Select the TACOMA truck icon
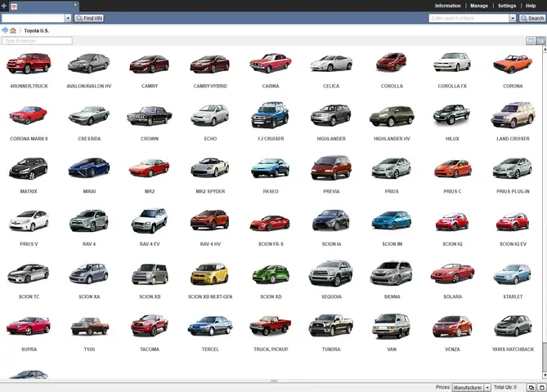The image size is (547, 392). click(x=150, y=326)
